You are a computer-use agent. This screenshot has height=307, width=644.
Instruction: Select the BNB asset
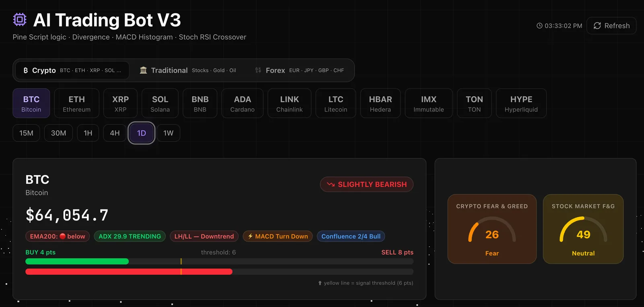click(200, 103)
